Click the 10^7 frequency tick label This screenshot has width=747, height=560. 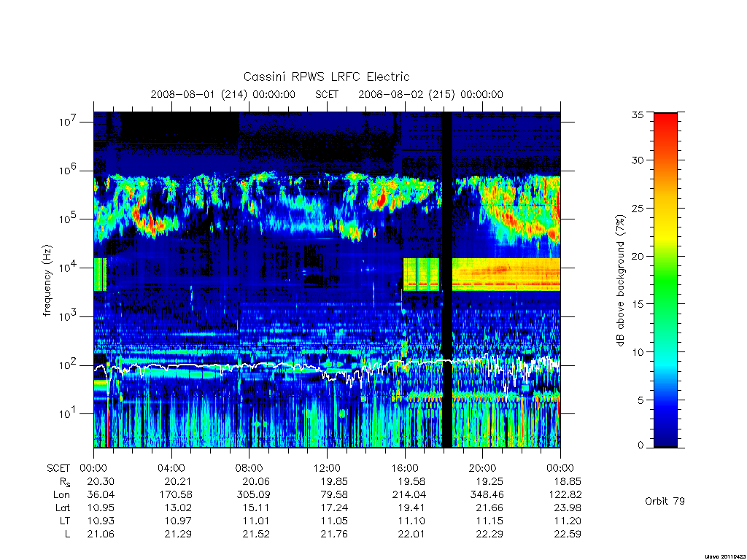pyautogui.click(x=69, y=122)
